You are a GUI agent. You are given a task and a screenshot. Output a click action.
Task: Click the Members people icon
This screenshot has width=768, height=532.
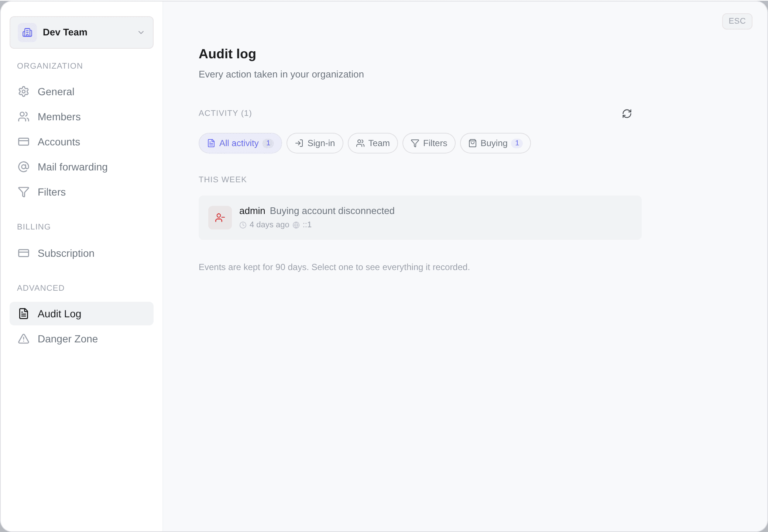(x=24, y=117)
